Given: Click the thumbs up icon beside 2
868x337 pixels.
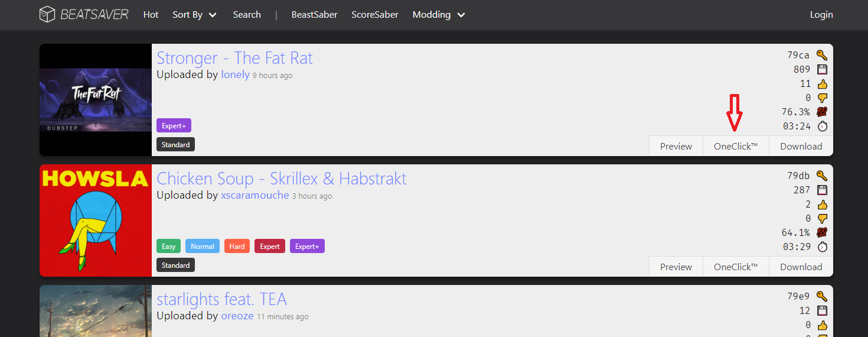Looking at the screenshot, I should pos(822,204).
